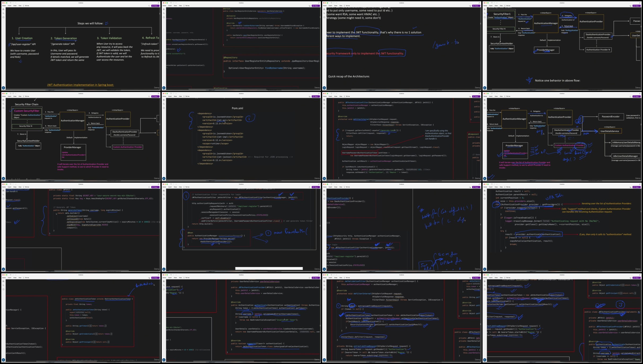Click the redo arrow in "Steps we will follow" window
The image size is (643, 364).
(13, 3)
